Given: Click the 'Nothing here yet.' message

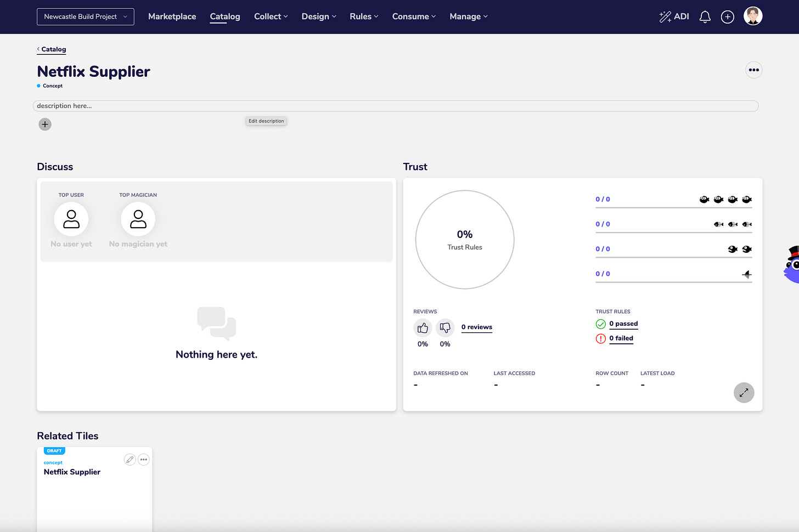Looking at the screenshot, I should coord(216,355).
